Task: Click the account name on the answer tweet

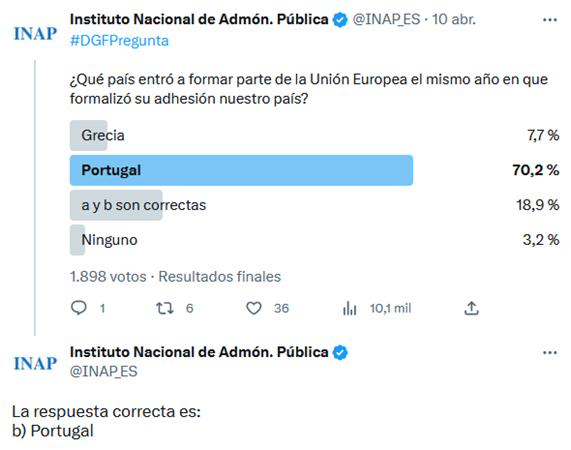Action: click(199, 352)
